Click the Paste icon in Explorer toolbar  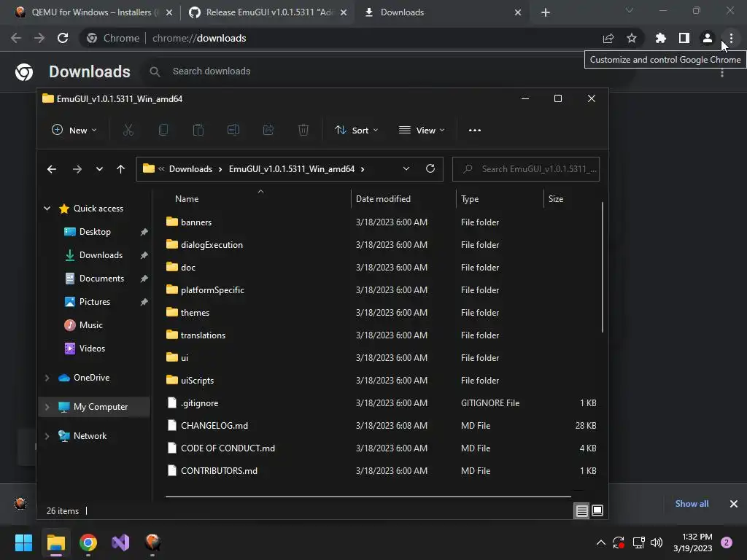[x=198, y=130]
